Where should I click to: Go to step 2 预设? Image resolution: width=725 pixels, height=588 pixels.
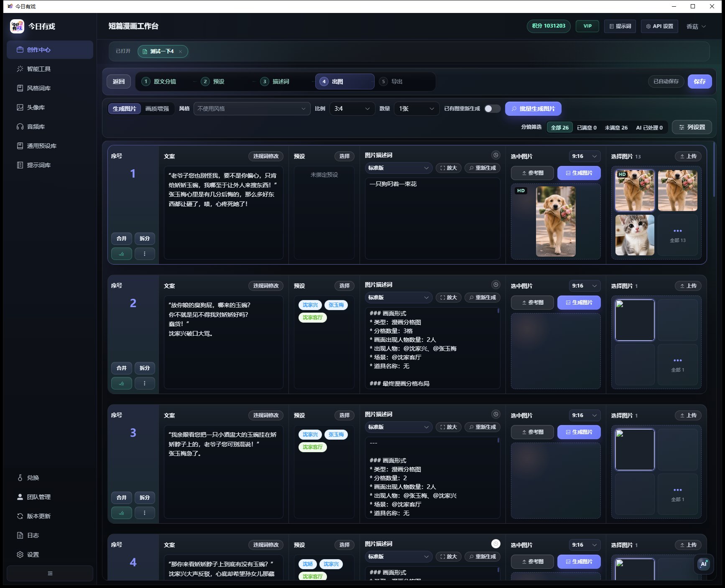click(213, 81)
